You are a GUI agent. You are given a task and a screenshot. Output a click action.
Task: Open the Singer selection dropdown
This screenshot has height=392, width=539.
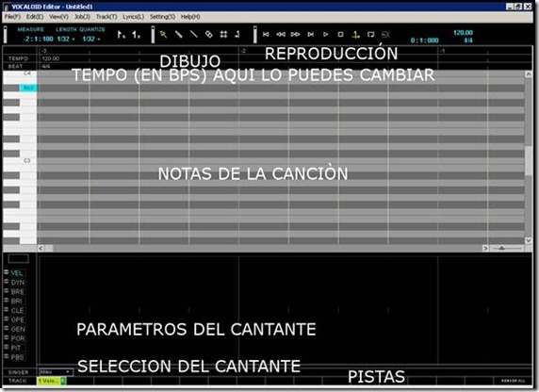pyautogui.click(x=55, y=371)
